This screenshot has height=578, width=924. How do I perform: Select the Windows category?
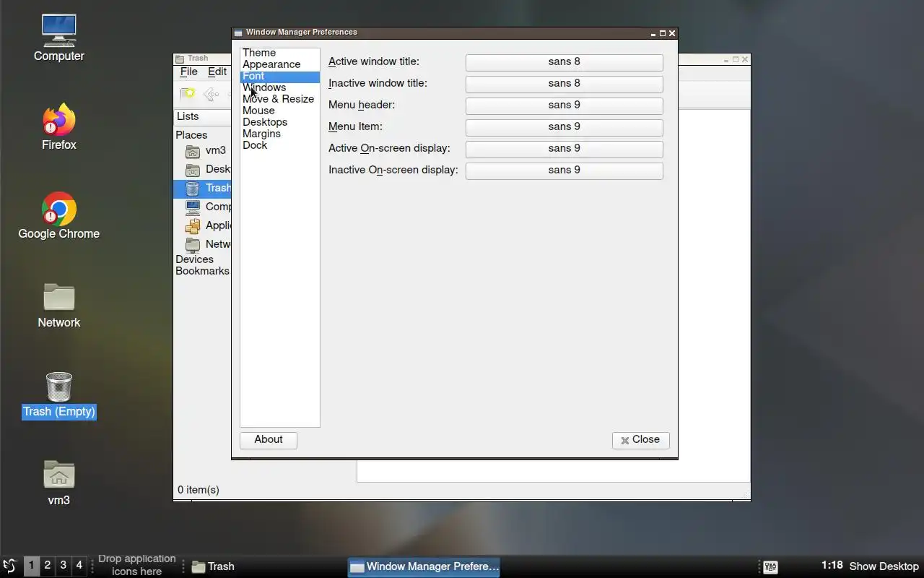click(x=280, y=87)
